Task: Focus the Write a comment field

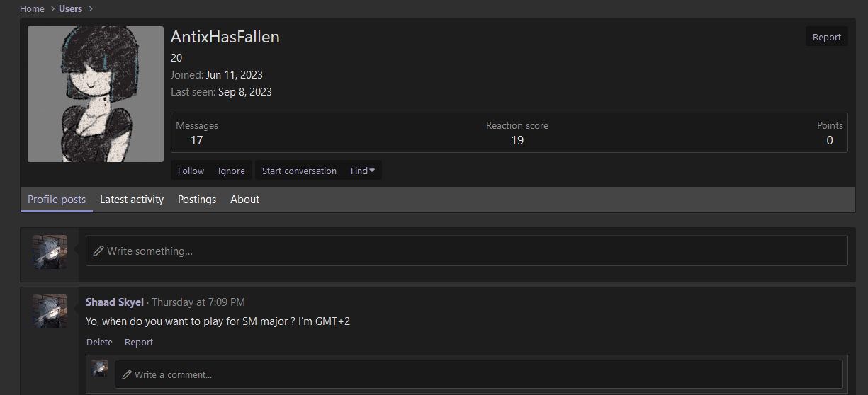Action: pyautogui.click(x=479, y=374)
